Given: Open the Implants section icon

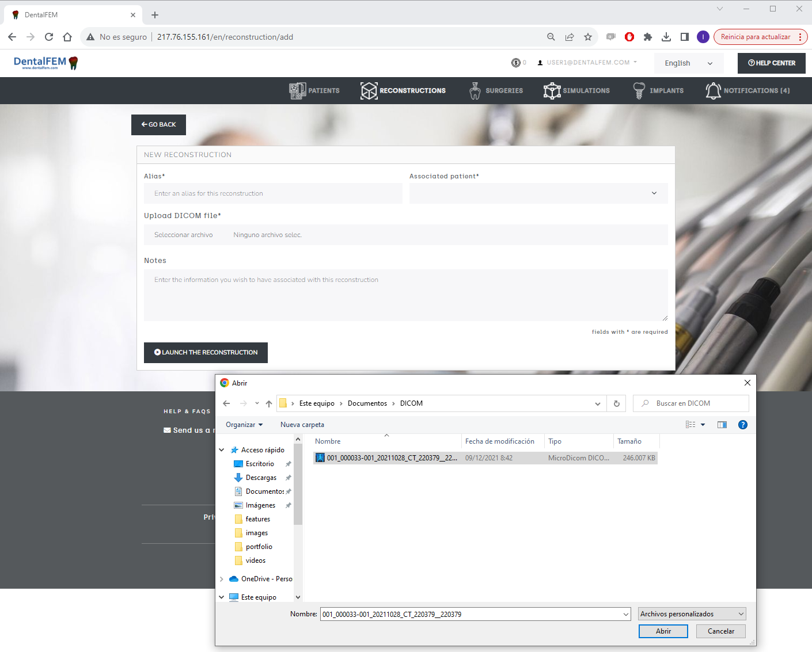Looking at the screenshot, I should tap(639, 91).
